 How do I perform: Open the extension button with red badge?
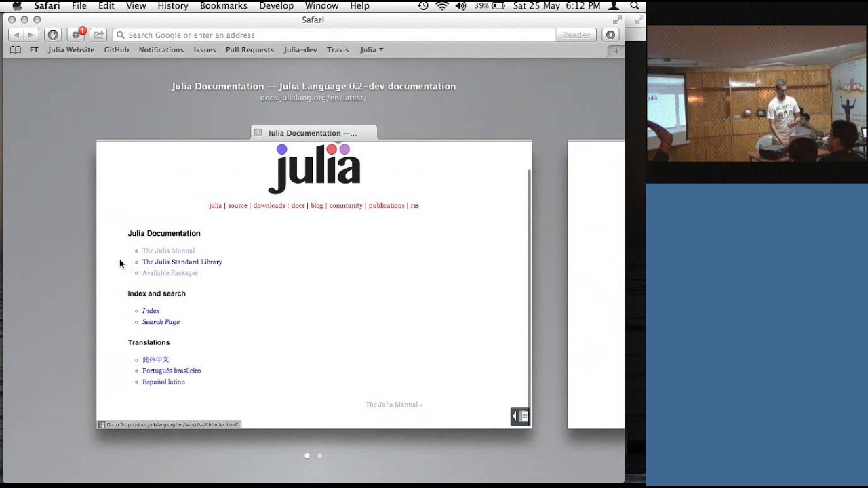click(x=75, y=35)
